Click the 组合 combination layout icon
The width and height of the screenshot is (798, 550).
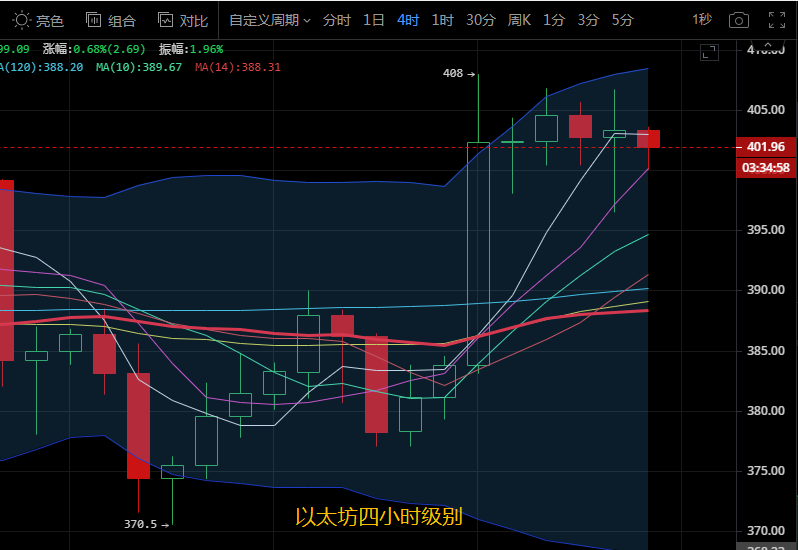point(110,20)
